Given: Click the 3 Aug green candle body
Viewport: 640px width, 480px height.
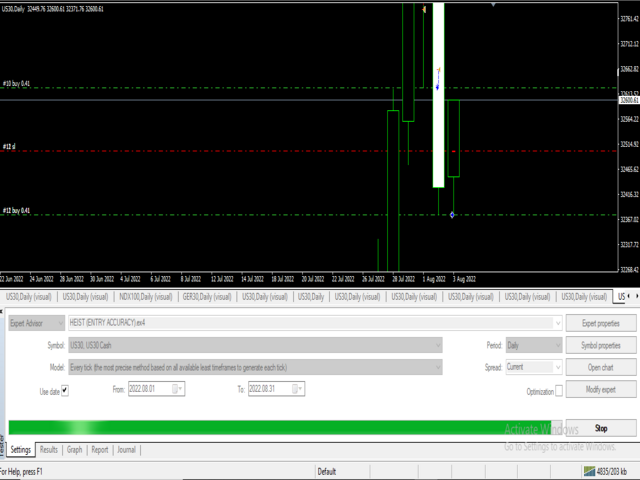Looking at the screenshot, I should tap(453, 138).
